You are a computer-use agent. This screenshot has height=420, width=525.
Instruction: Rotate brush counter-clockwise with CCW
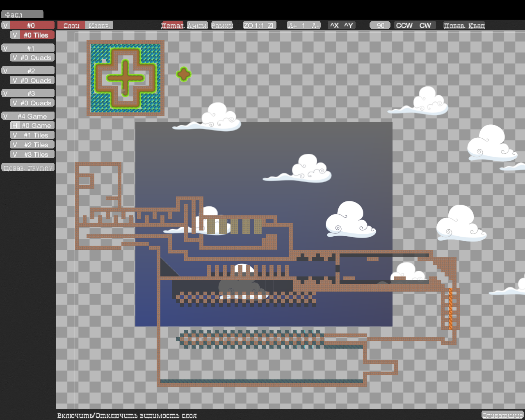tap(404, 25)
